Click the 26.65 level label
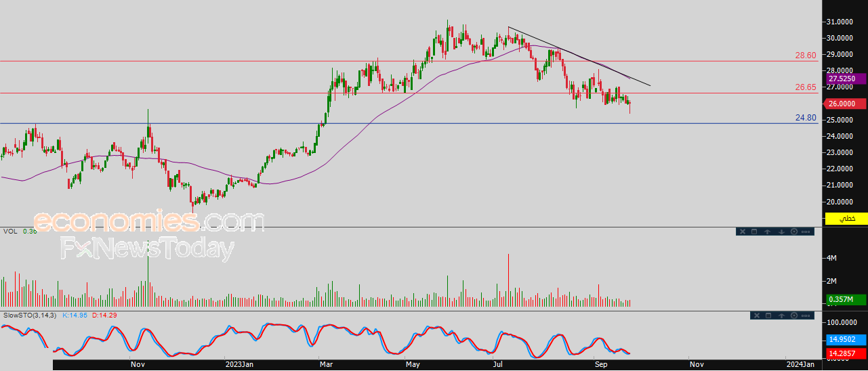 tap(806, 87)
